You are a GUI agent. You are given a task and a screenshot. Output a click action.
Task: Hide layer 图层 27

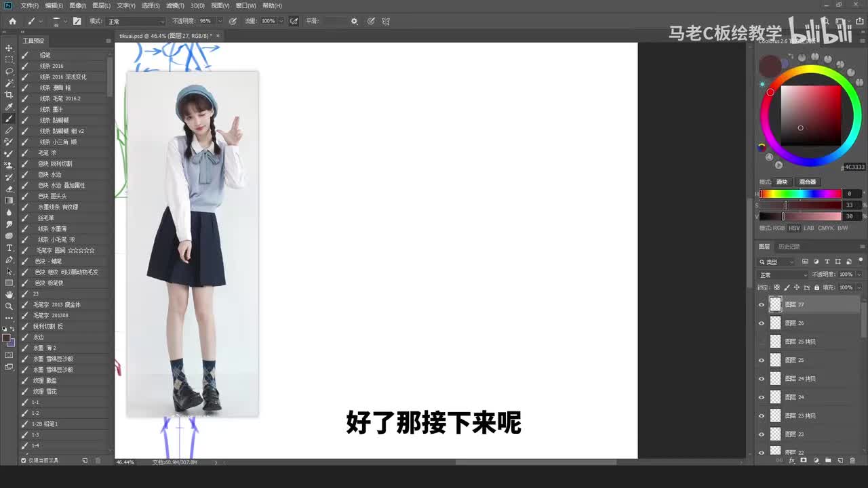[761, 305]
